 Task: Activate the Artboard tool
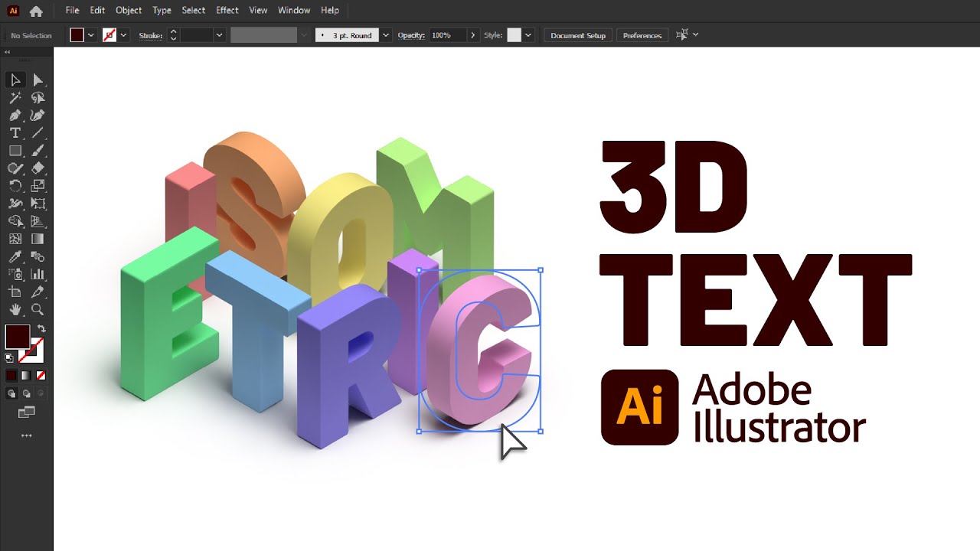tap(15, 292)
